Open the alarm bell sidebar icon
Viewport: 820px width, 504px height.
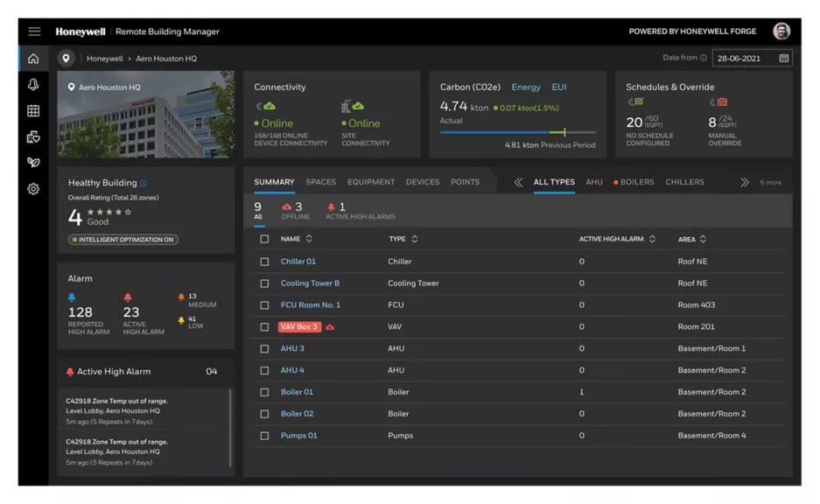33,85
